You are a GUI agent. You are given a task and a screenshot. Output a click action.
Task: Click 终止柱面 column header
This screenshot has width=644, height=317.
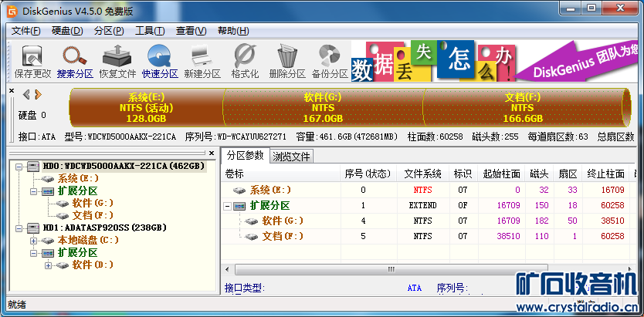point(606,174)
